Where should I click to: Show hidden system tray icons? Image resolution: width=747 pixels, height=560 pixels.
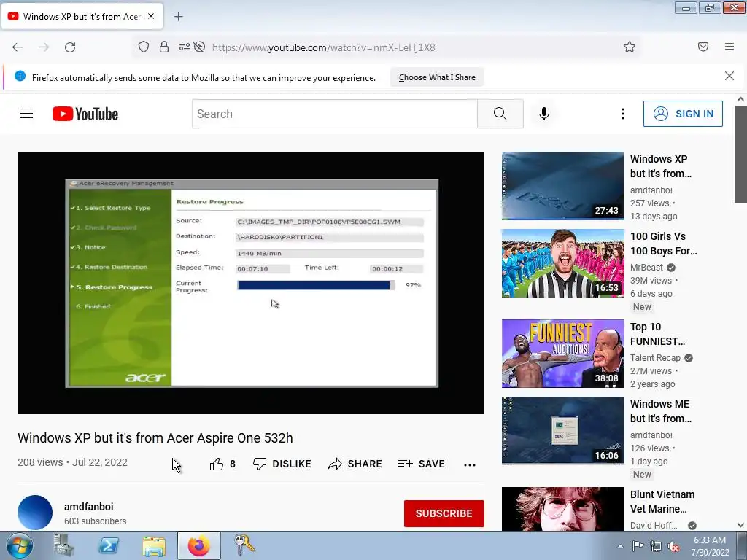click(x=620, y=546)
